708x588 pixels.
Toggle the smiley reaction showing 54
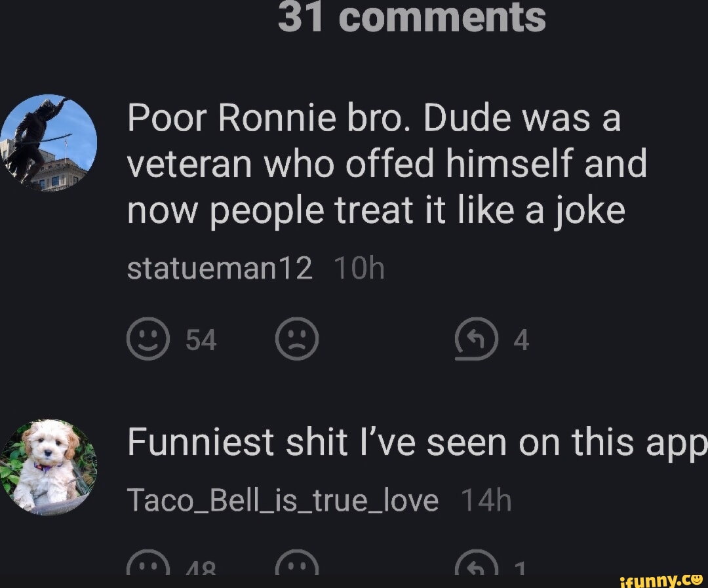pyautogui.click(x=147, y=339)
